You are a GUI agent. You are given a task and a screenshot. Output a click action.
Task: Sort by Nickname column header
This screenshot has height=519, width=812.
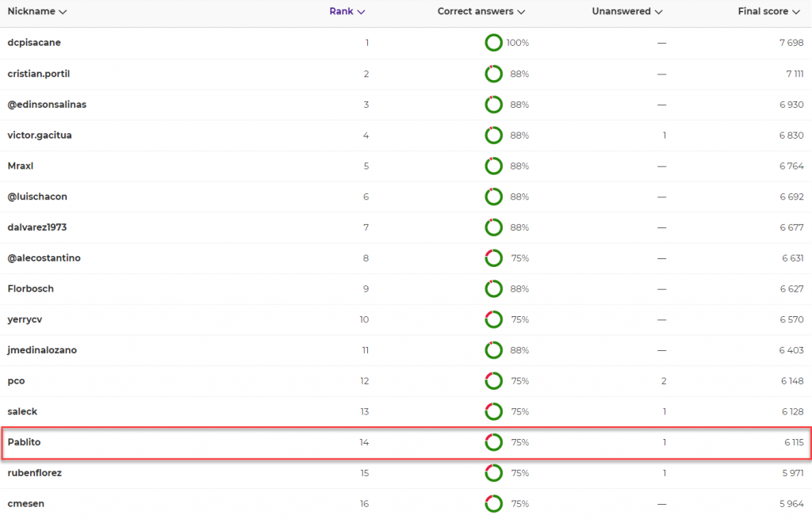(x=36, y=11)
